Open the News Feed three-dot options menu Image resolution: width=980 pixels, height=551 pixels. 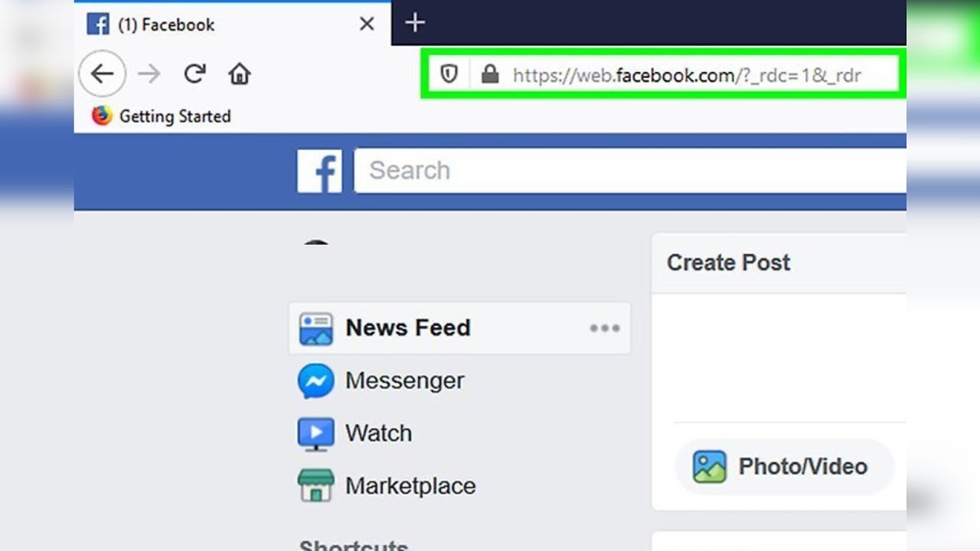click(604, 328)
